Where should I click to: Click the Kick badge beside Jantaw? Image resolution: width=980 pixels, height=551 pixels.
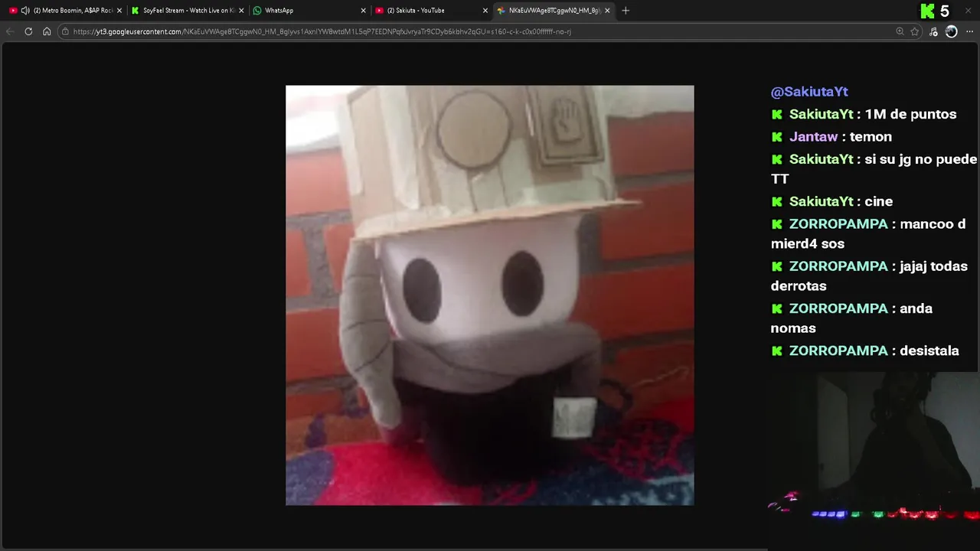777,137
